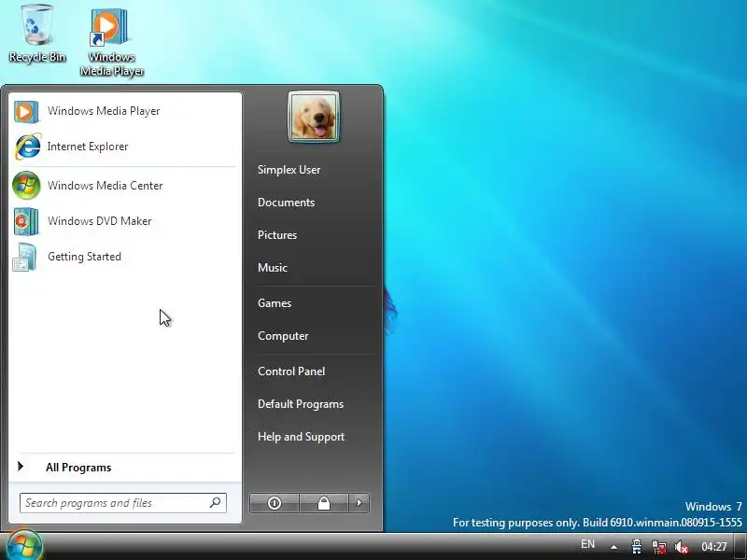747x560 pixels.
Task: Open Getting Started text entry
Action: [x=84, y=257]
